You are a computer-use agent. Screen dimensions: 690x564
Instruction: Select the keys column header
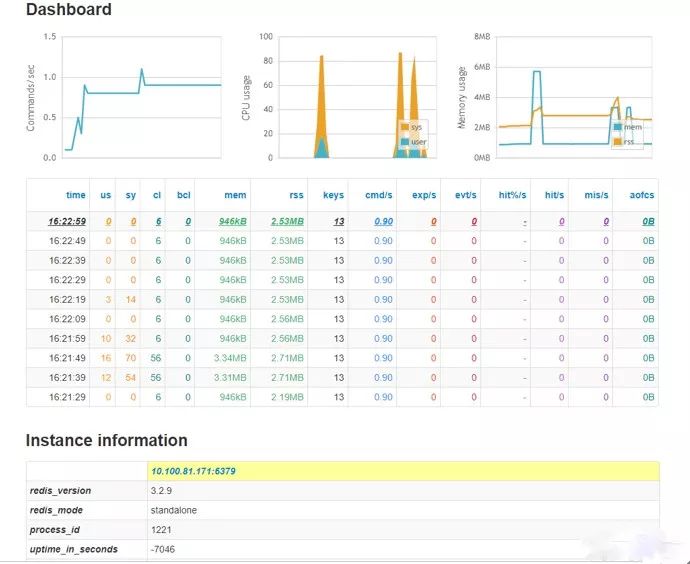coord(333,195)
